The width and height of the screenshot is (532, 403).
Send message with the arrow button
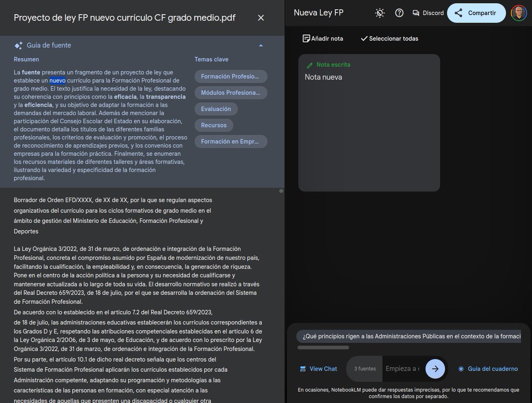[435, 369]
